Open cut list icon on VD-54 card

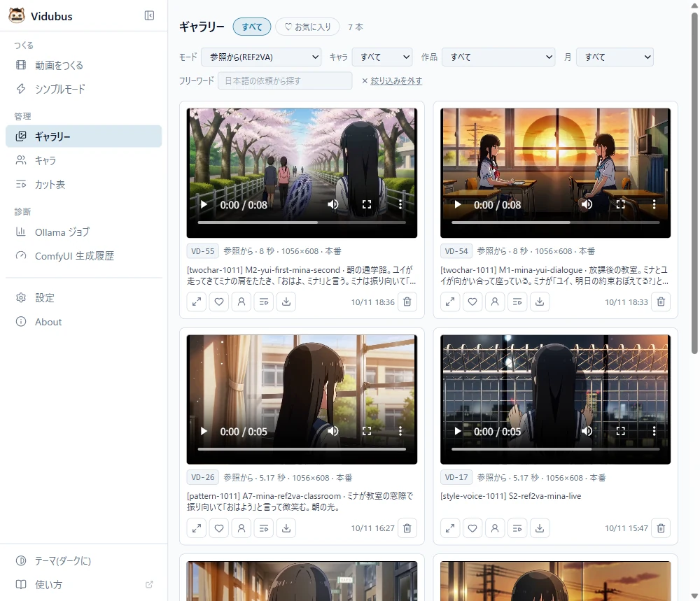coord(517,302)
